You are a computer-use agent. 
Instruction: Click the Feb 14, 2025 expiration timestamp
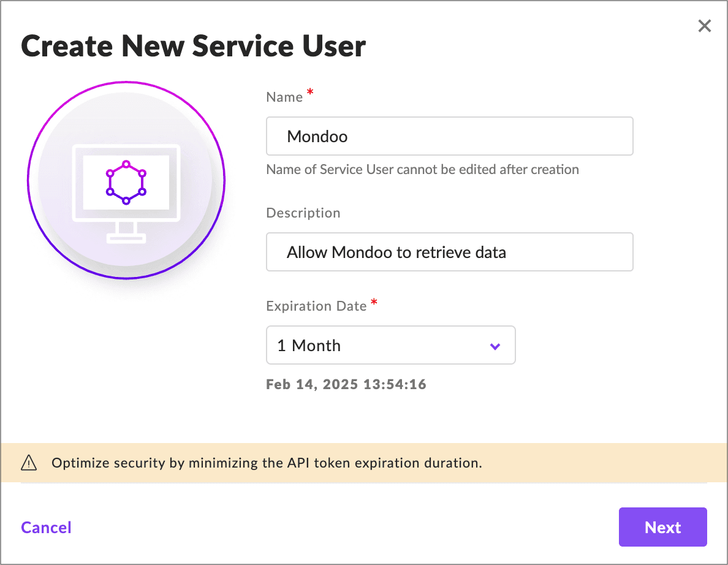pos(346,384)
